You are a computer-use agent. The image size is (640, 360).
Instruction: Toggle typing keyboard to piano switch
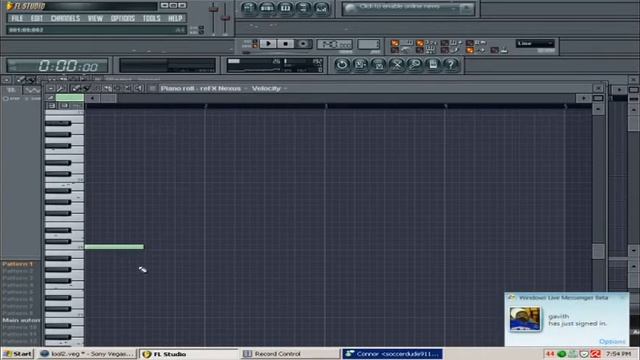pos(395,42)
